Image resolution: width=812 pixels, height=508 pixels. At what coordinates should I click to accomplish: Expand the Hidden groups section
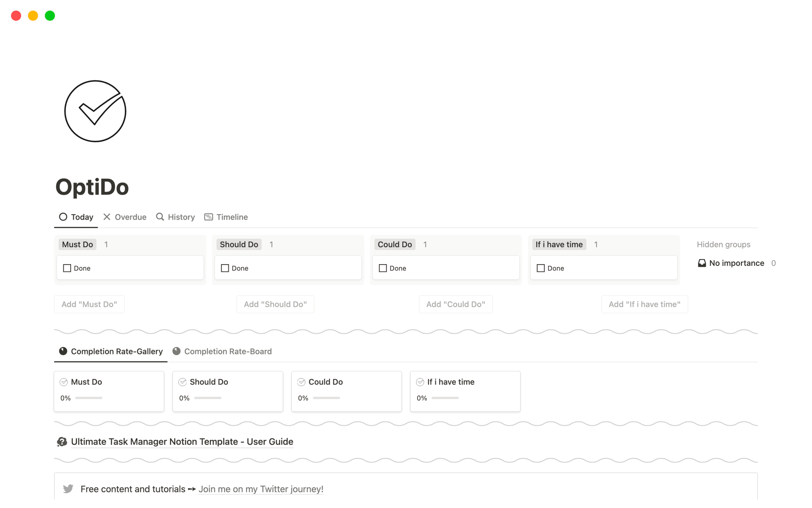click(x=723, y=244)
